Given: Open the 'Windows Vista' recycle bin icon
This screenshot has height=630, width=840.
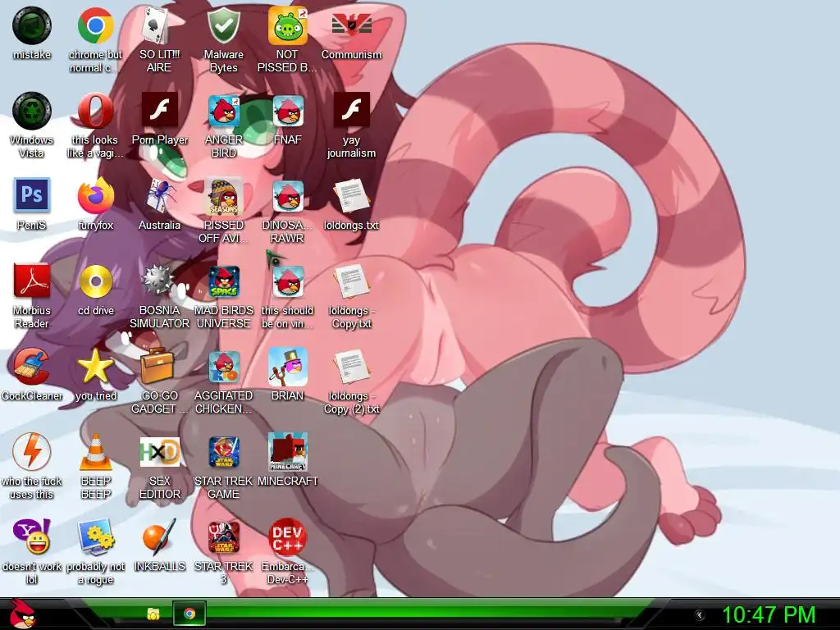Looking at the screenshot, I should click(32, 111).
